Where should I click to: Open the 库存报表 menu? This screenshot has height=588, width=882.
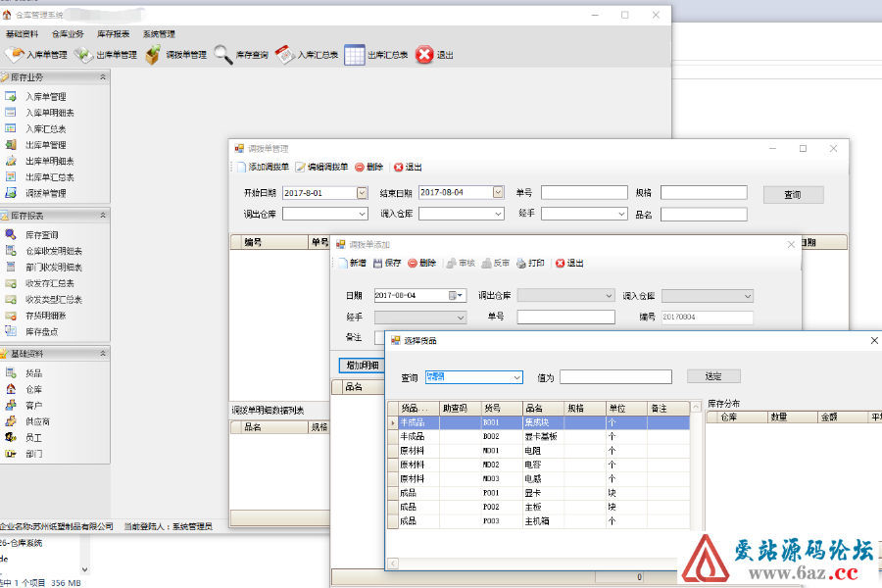pyautogui.click(x=113, y=34)
